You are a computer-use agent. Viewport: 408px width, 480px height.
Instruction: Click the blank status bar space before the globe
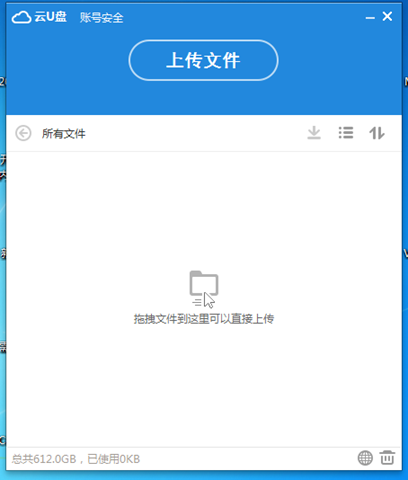tap(248, 459)
